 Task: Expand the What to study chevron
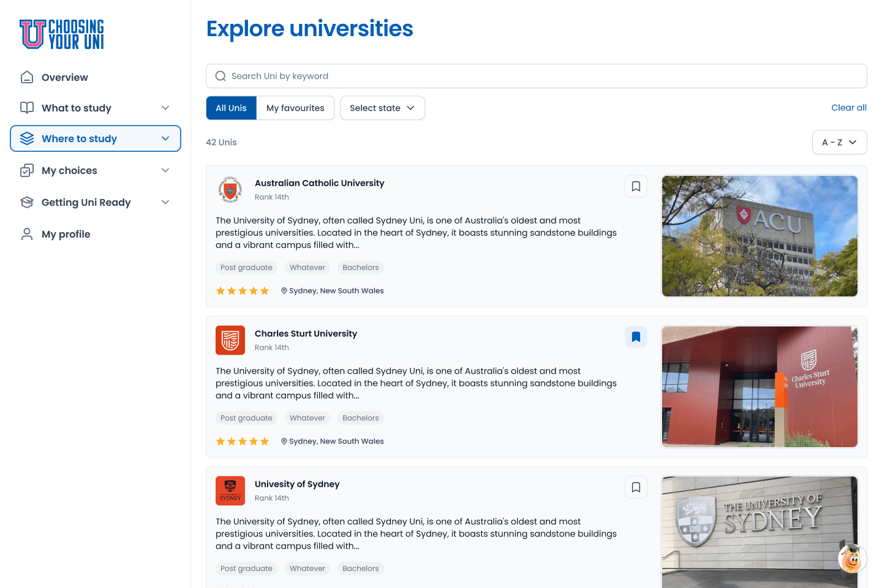coord(165,108)
